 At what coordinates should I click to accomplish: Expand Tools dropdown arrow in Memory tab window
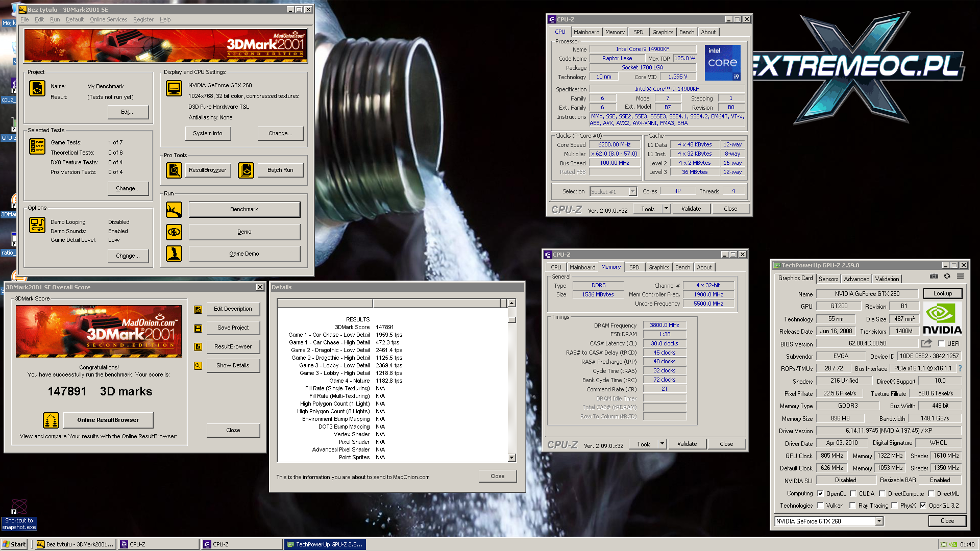(662, 444)
